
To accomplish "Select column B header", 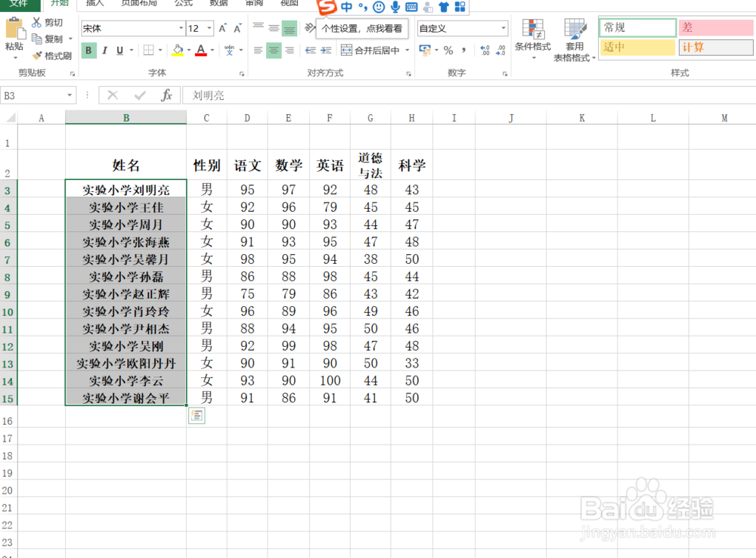I will point(125,117).
